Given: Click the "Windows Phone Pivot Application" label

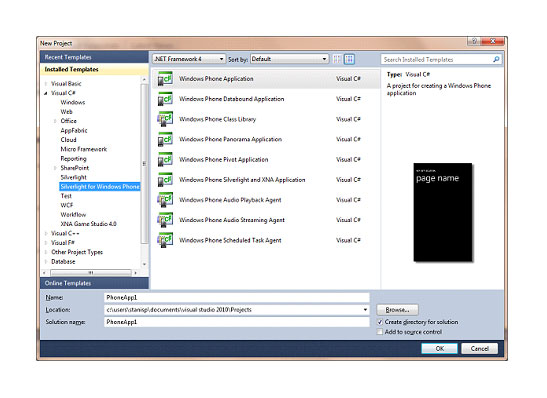Looking at the screenshot, I should coord(224,159).
